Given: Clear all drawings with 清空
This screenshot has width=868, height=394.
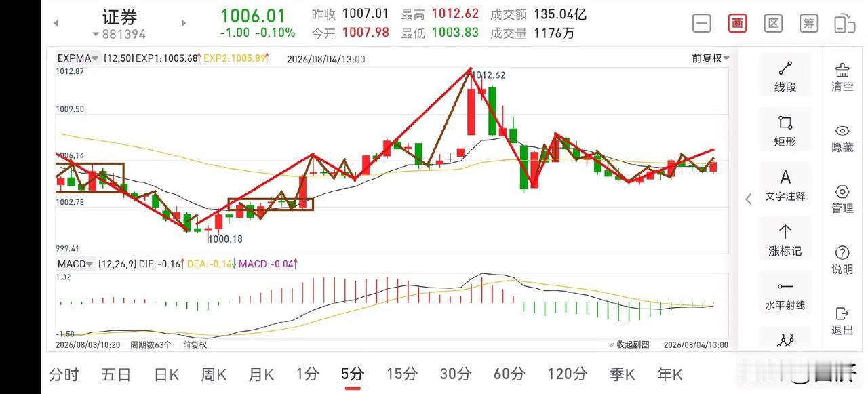Looking at the screenshot, I should 842,77.
